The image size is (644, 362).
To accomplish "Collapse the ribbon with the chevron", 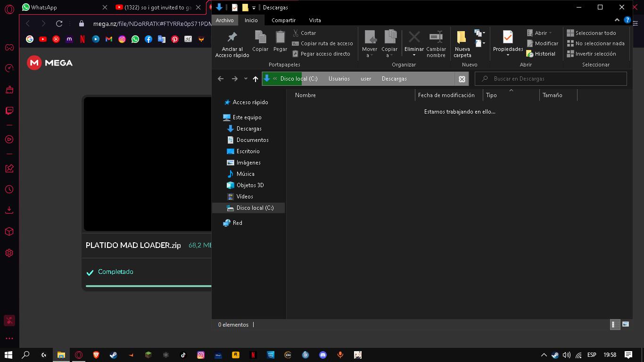I will (x=617, y=20).
